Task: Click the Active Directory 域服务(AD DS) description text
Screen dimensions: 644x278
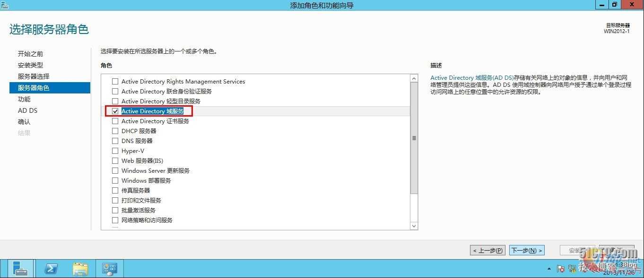Action: click(472, 78)
